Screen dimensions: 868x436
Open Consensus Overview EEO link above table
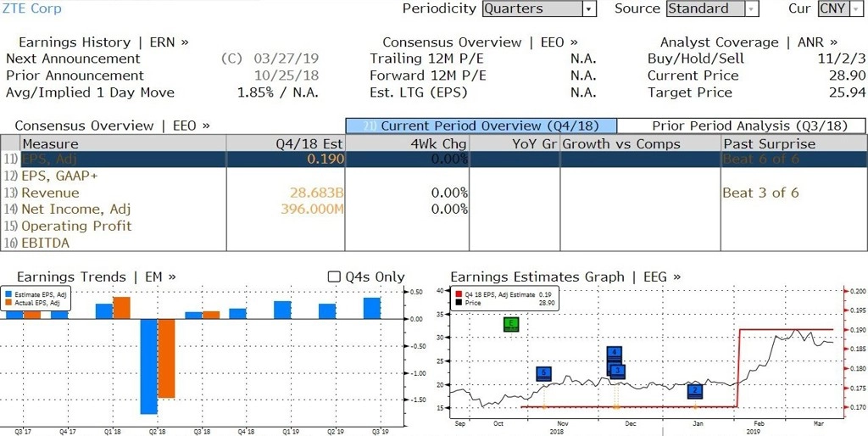tap(113, 126)
